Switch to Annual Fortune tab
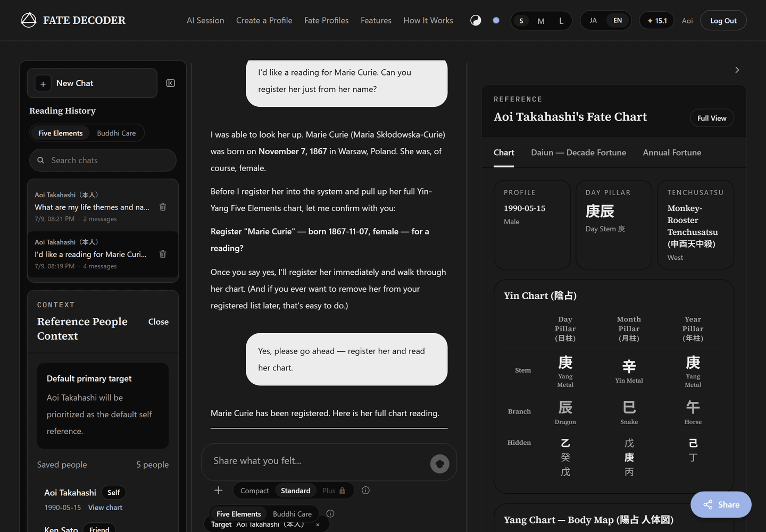The width and height of the screenshot is (766, 532). 672,153
